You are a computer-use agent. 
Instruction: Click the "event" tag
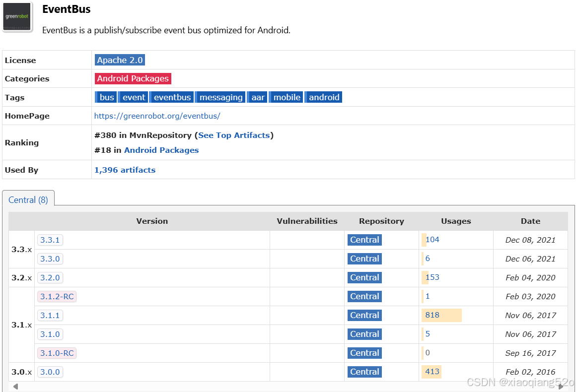(x=133, y=97)
